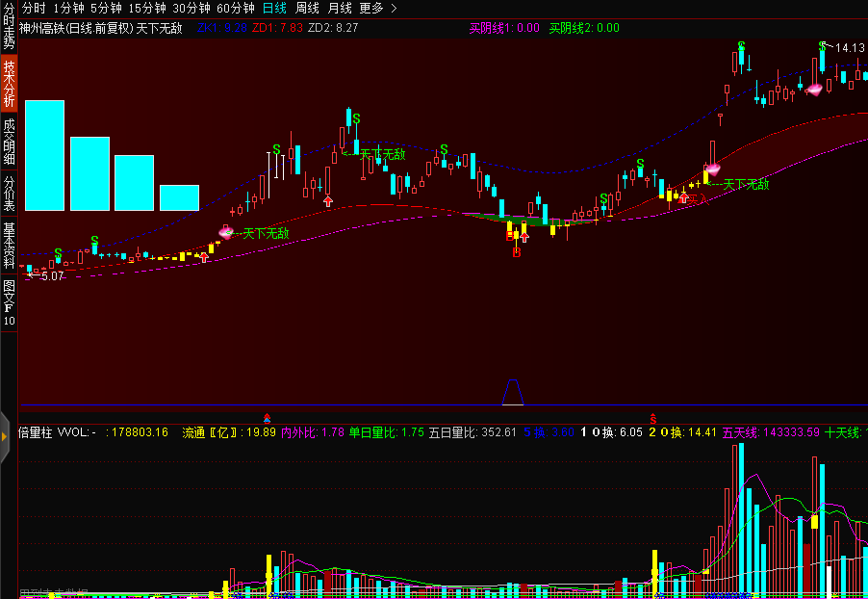Screen dimensions: 868x599
Task: Show the 分价表 sidebar view
Action: coord(9,194)
